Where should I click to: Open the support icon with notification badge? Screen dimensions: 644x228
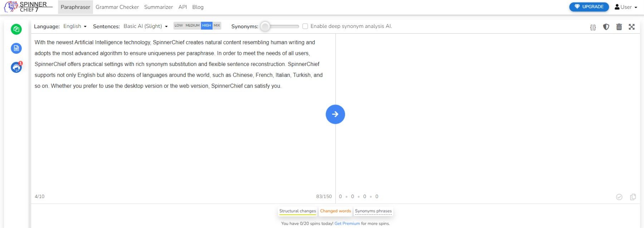[x=16, y=67]
